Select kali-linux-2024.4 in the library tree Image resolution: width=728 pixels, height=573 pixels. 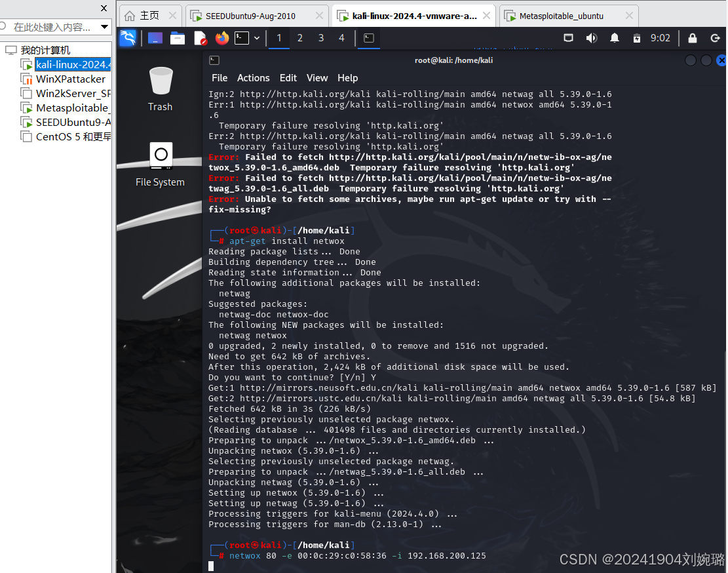click(73, 64)
